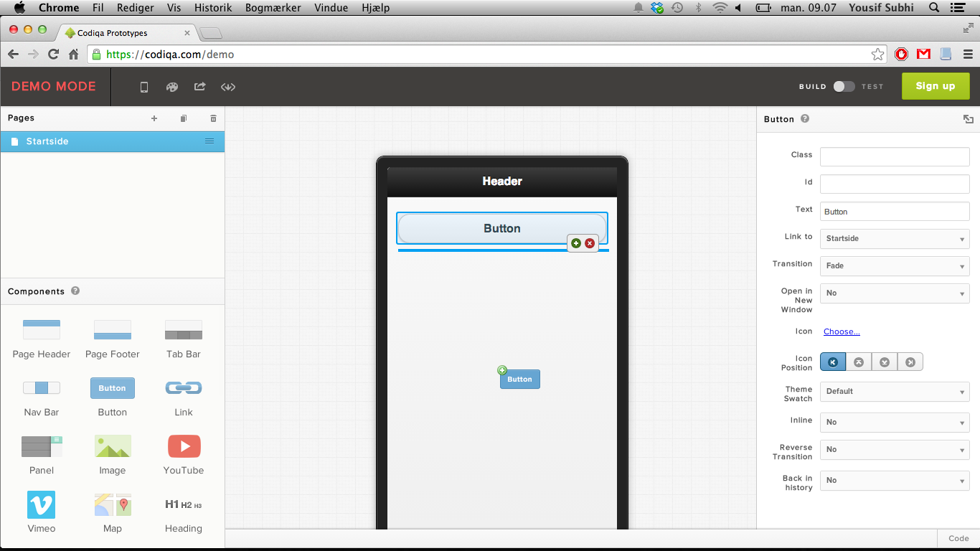Select the first icon position option
Viewport: 980px width, 551px height.
point(833,362)
